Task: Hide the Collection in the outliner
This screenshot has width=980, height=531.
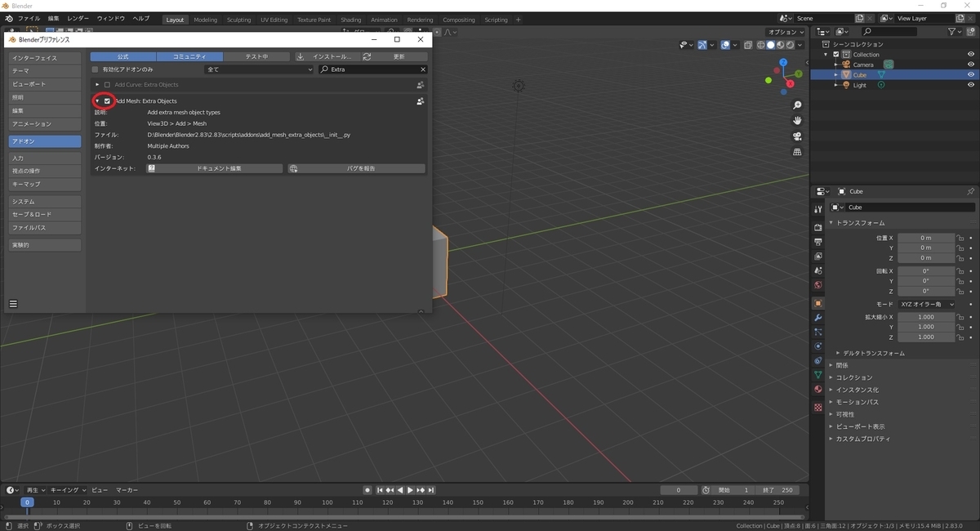Action: pyautogui.click(x=971, y=55)
